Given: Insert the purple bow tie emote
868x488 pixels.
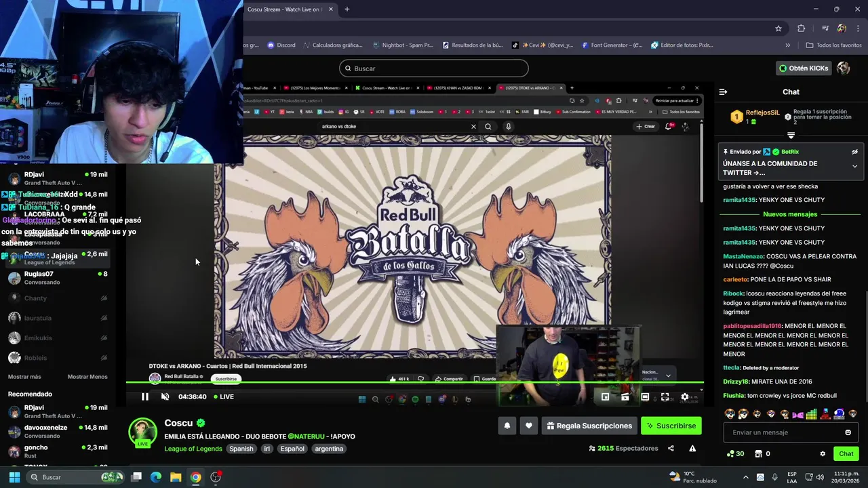Looking at the screenshot, I should pos(798,413).
